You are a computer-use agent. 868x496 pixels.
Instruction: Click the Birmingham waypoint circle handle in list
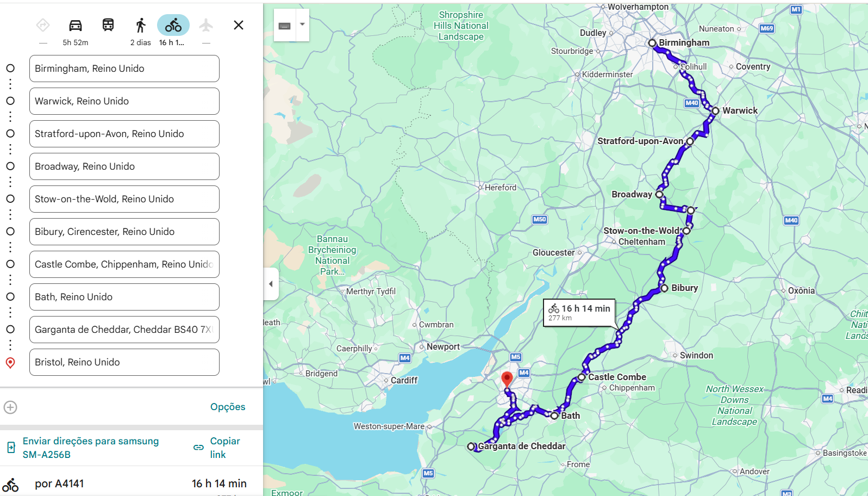pyautogui.click(x=10, y=69)
